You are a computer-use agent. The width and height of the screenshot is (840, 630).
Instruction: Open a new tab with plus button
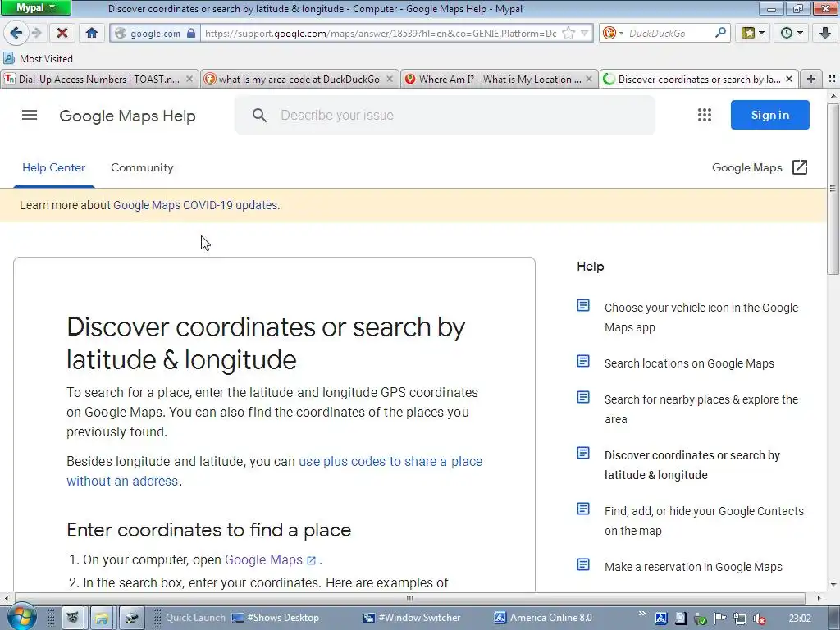pyautogui.click(x=811, y=79)
